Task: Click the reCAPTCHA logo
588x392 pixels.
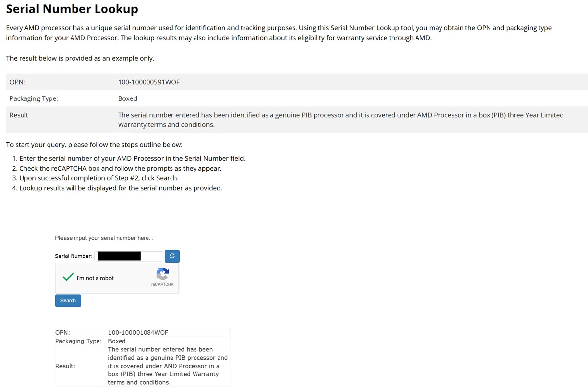Action: click(x=163, y=273)
